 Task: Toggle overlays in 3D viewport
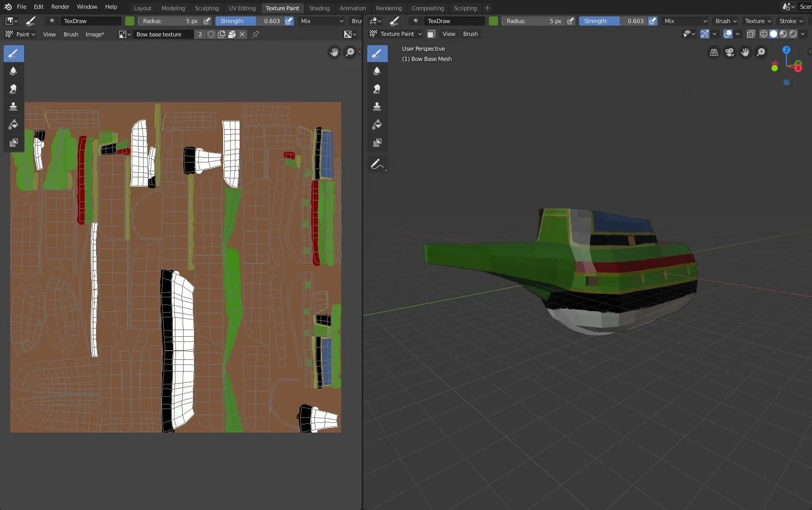click(x=727, y=34)
